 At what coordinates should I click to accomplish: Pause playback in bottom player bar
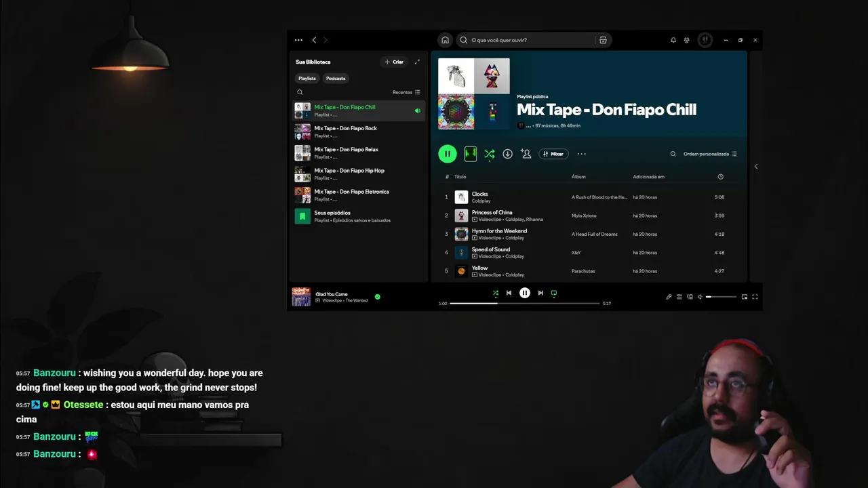coord(525,293)
